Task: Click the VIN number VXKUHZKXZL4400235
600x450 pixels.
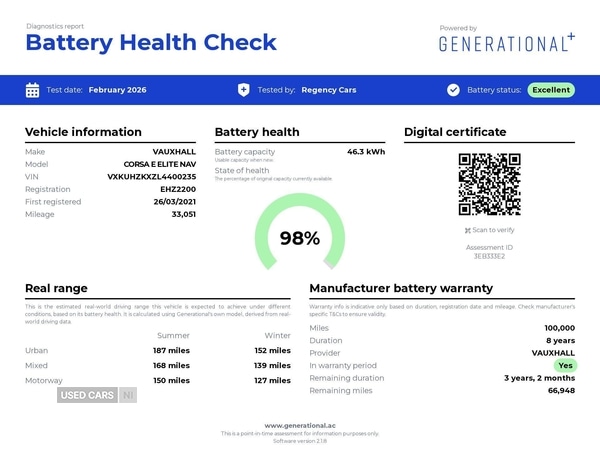Action: click(x=151, y=176)
